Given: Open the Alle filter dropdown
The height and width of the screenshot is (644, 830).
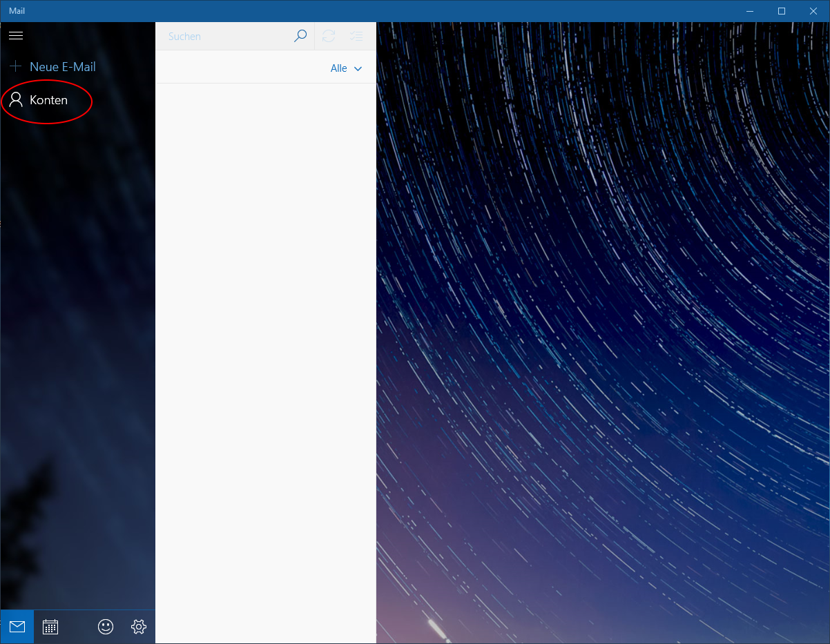Looking at the screenshot, I should click(339, 68).
